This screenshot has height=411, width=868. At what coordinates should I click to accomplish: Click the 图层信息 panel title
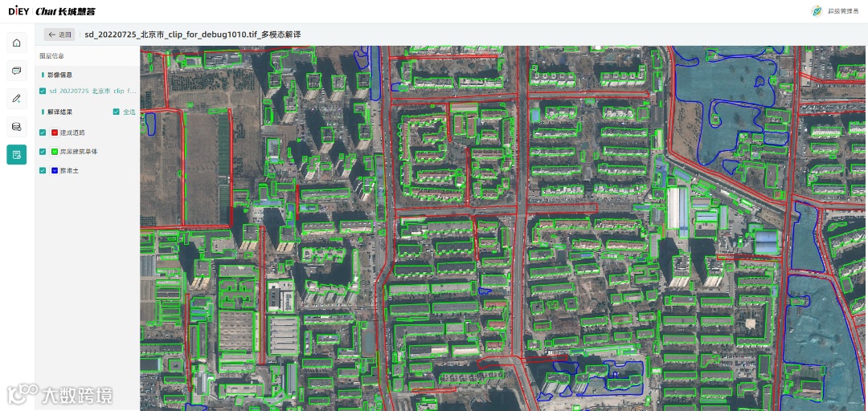click(51, 56)
